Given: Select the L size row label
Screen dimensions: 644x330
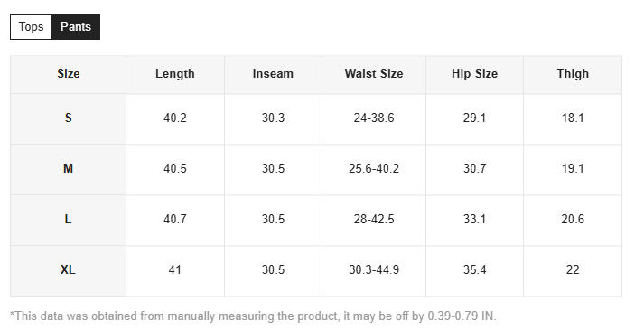Looking at the screenshot, I should tap(68, 220).
